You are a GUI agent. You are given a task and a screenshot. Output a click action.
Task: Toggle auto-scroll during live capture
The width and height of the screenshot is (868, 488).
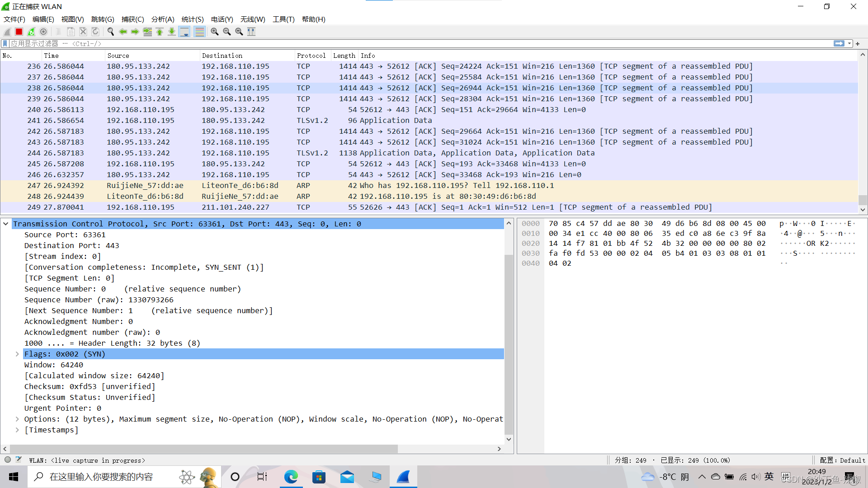pos(184,32)
